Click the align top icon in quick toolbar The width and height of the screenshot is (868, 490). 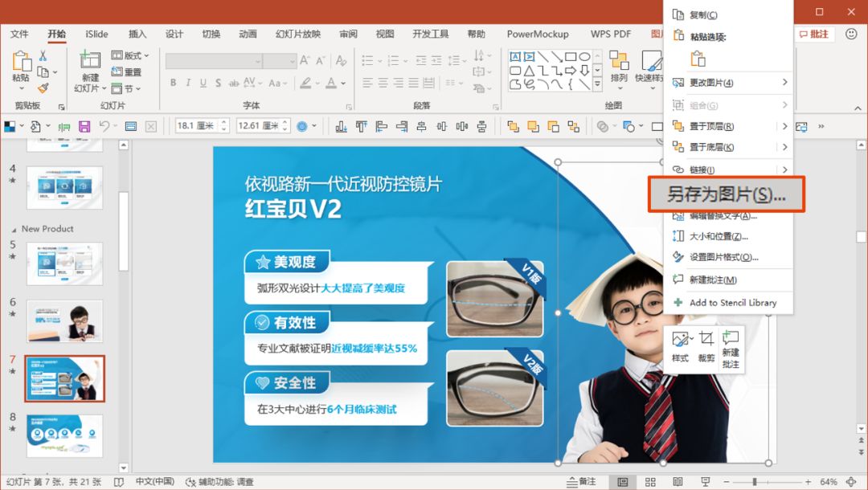(x=362, y=127)
